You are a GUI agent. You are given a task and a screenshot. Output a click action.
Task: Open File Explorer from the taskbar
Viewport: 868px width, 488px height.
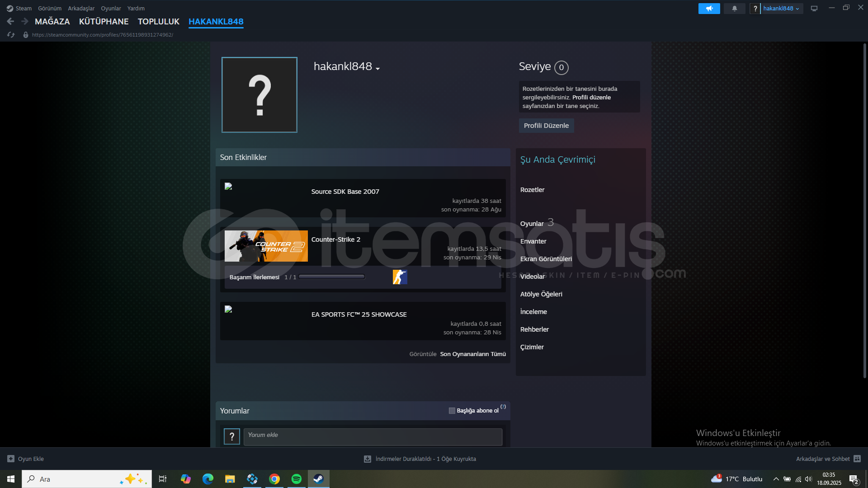coord(230,479)
